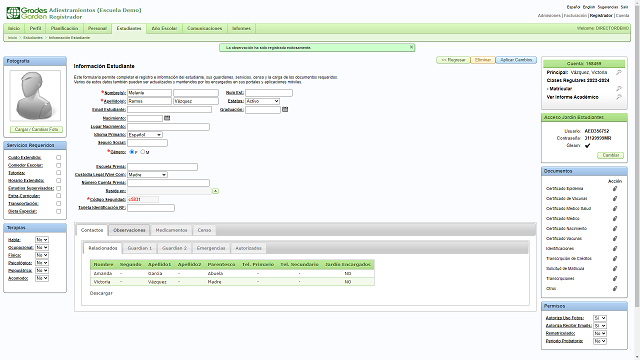
Task: Attach file for Identificaciones document
Action: [x=615, y=249]
